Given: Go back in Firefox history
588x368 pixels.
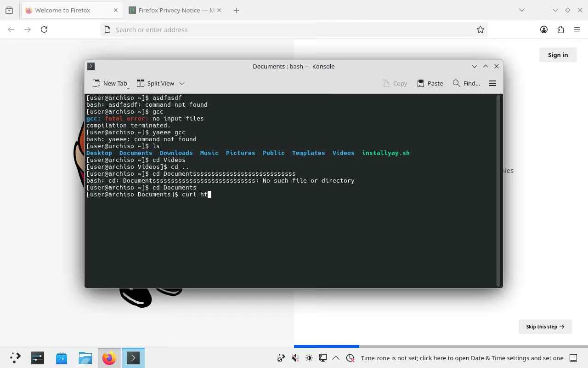Looking at the screenshot, I should 11,29.
